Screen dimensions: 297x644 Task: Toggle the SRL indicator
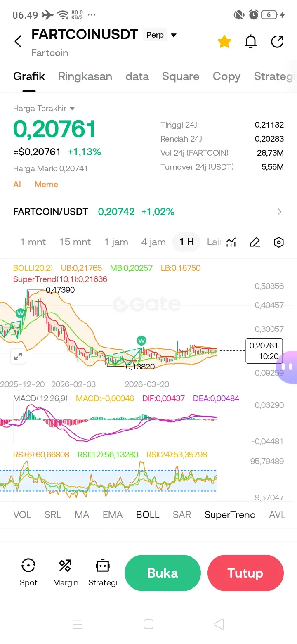point(53,515)
